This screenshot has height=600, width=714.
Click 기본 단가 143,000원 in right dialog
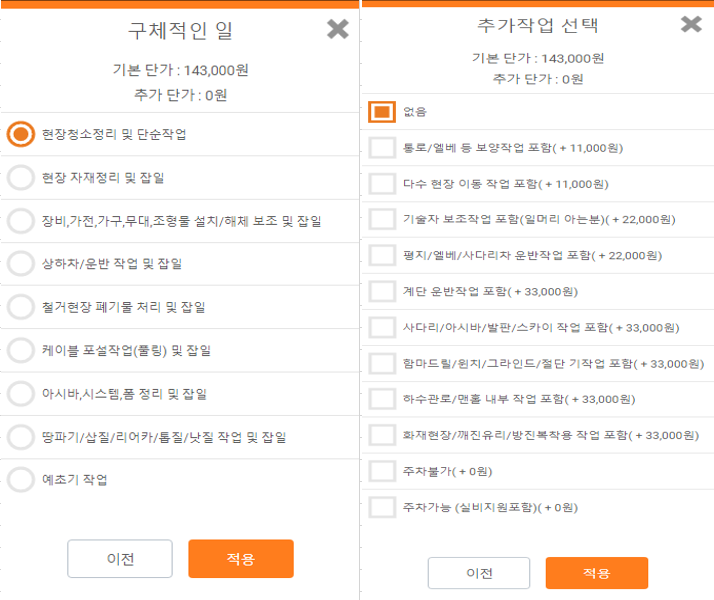[x=538, y=58]
